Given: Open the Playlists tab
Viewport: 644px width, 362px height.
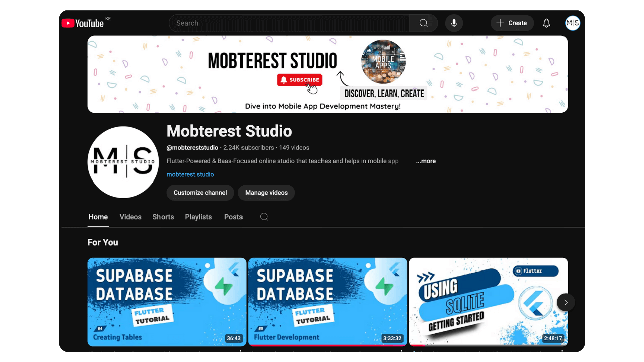Looking at the screenshot, I should pos(198,217).
